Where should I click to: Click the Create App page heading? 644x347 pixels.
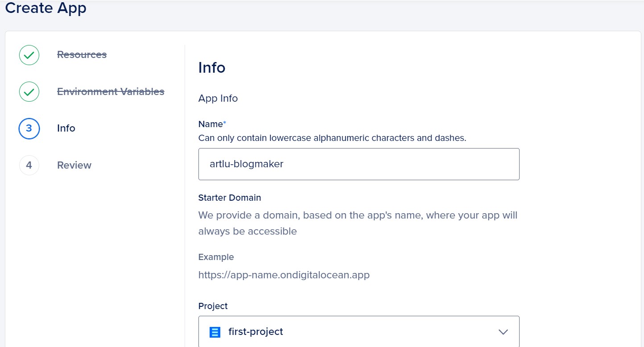(45, 8)
